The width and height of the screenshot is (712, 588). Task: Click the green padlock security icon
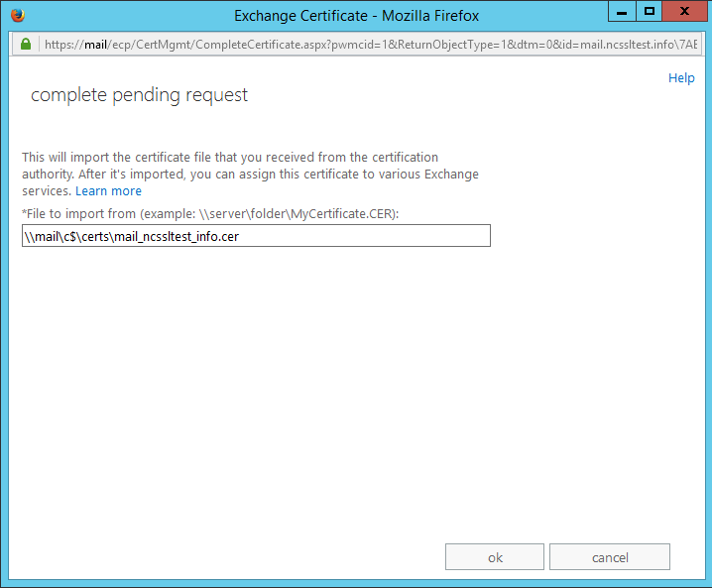26,44
